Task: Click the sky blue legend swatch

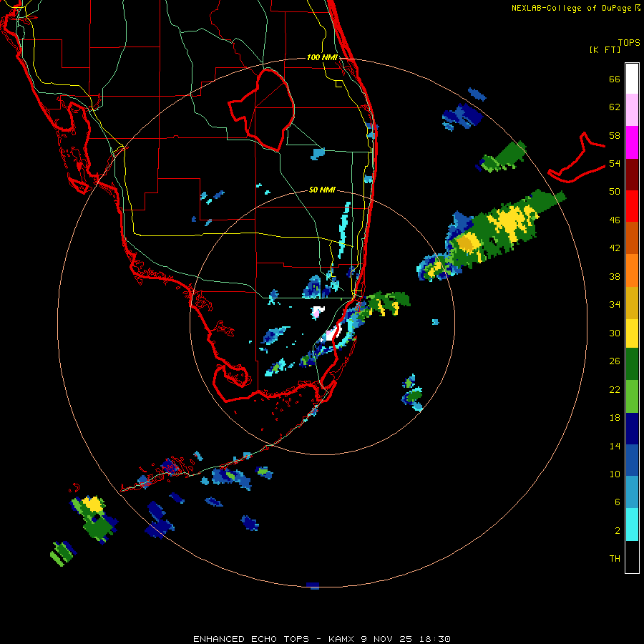Action: coord(632,492)
